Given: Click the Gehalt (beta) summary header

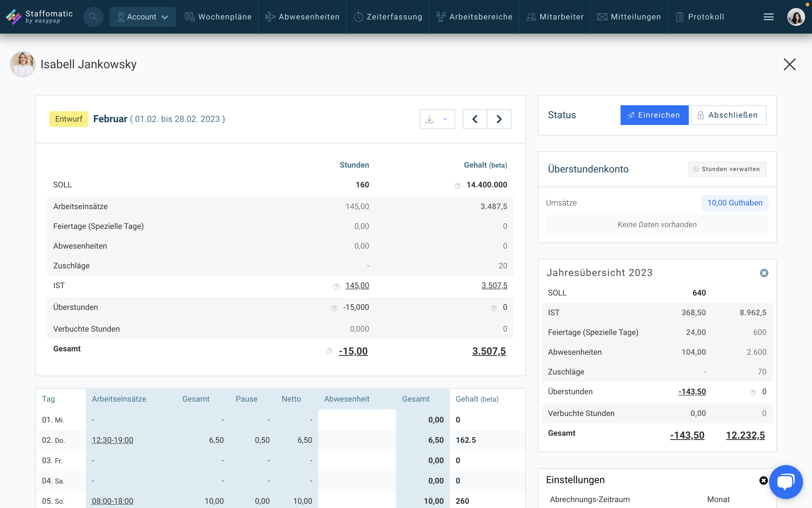Looking at the screenshot, I should tap(485, 165).
